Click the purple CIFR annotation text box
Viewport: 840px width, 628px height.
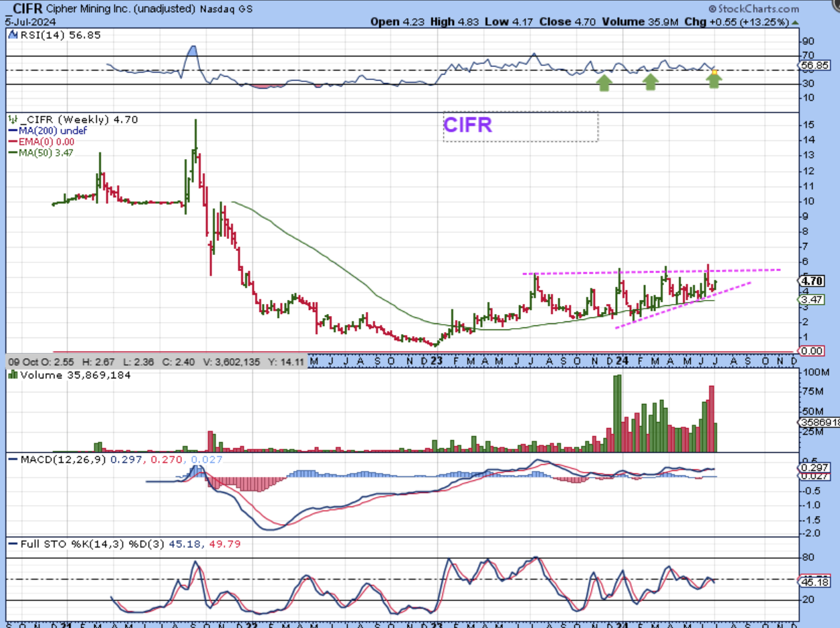(x=520, y=126)
